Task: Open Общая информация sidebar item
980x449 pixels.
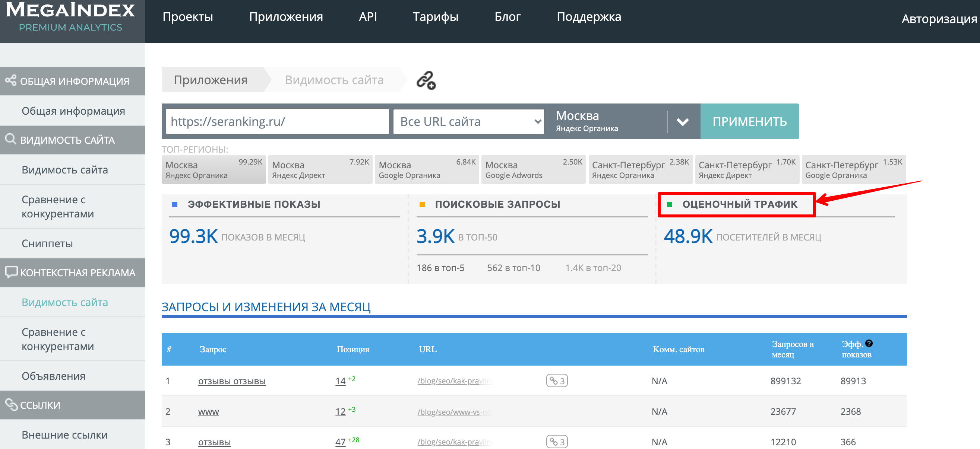Action: click(x=73, y=111)
